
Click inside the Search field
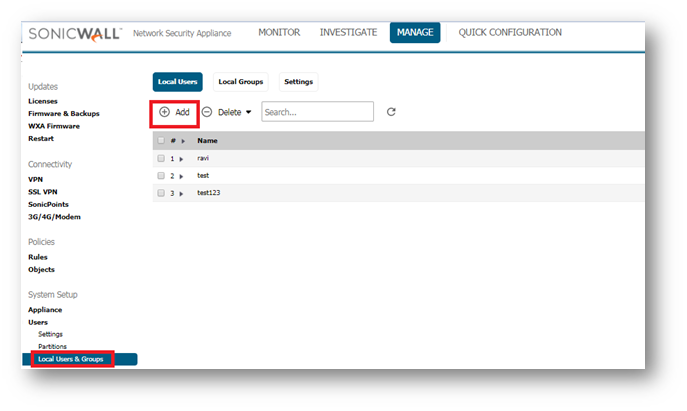tap(317, 112)
